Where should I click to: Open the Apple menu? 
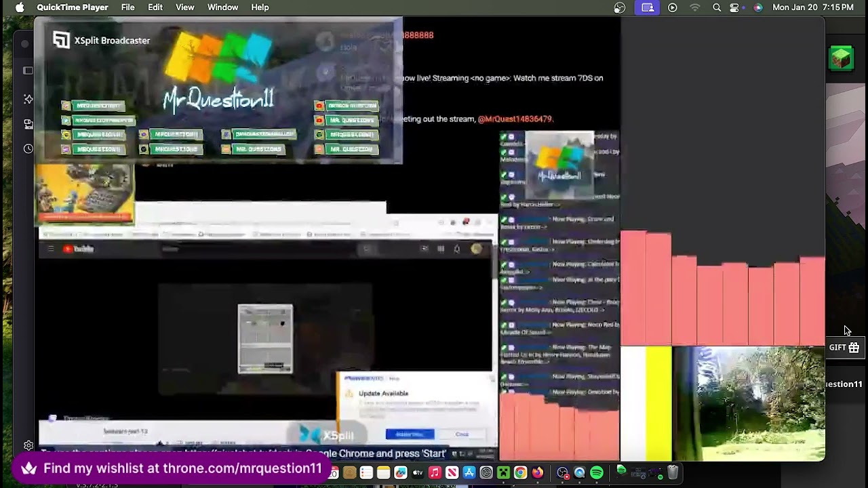tap(20, 7)
